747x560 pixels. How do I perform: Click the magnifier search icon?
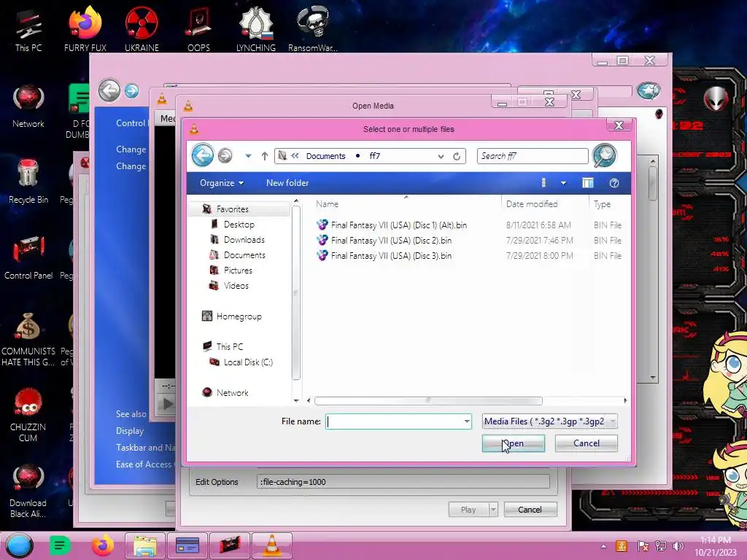coord(605,155)
